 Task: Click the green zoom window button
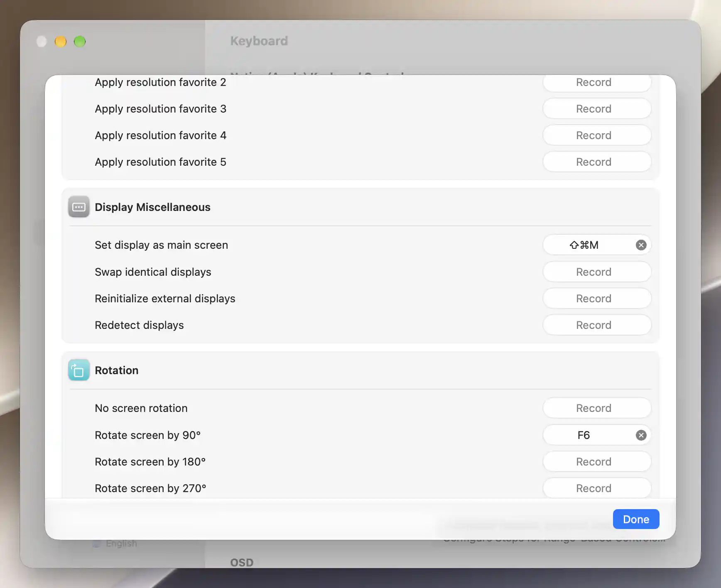(80, 42)
